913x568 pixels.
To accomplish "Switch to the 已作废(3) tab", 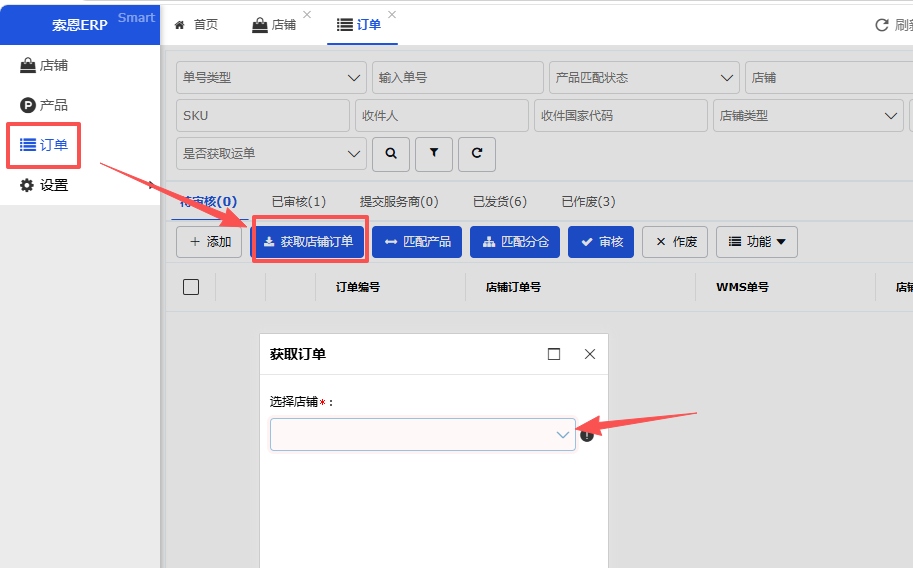I will [x=588, y=202].
